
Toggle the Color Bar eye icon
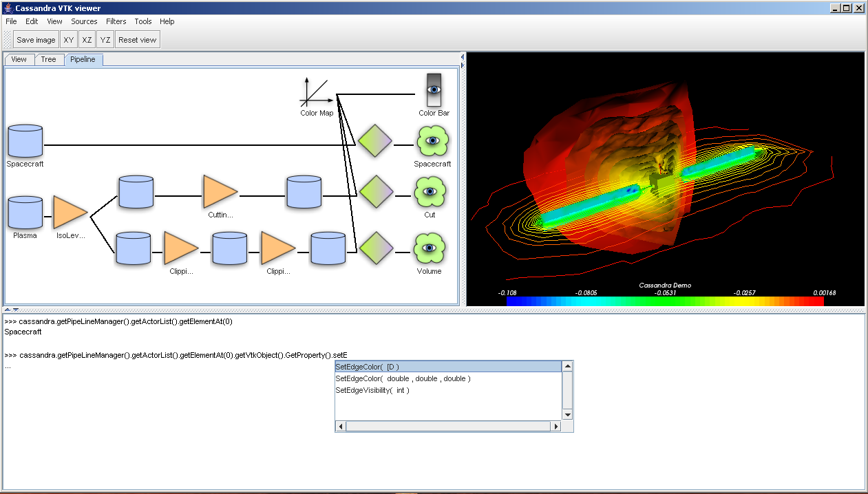[x=434, y=89]
